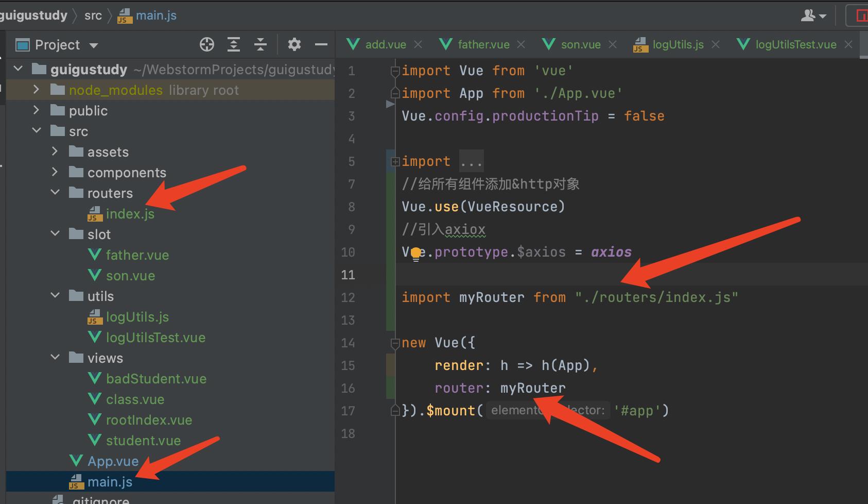Screen dimensions: 868x504
Task: Click the productionTip property on line 3
Action: pyautogui.click(x=545, y=116)
